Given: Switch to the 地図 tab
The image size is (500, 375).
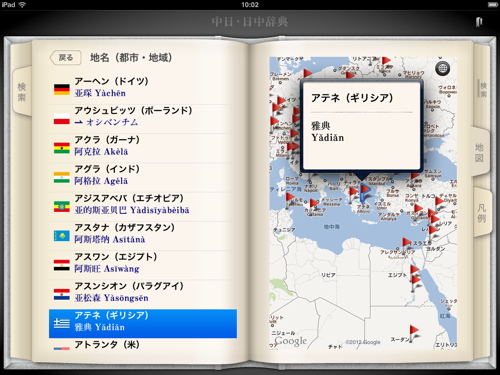Looking at the screenshot, I should (480, 152).
